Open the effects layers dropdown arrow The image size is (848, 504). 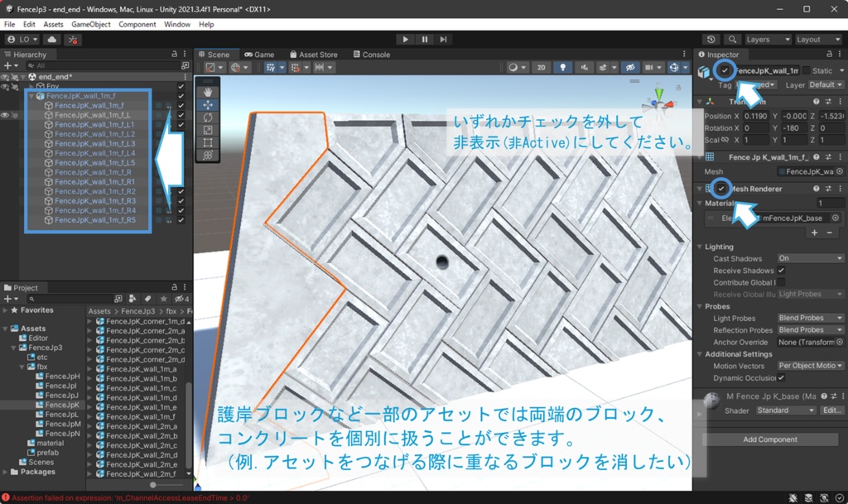click(x=614, y=68)
